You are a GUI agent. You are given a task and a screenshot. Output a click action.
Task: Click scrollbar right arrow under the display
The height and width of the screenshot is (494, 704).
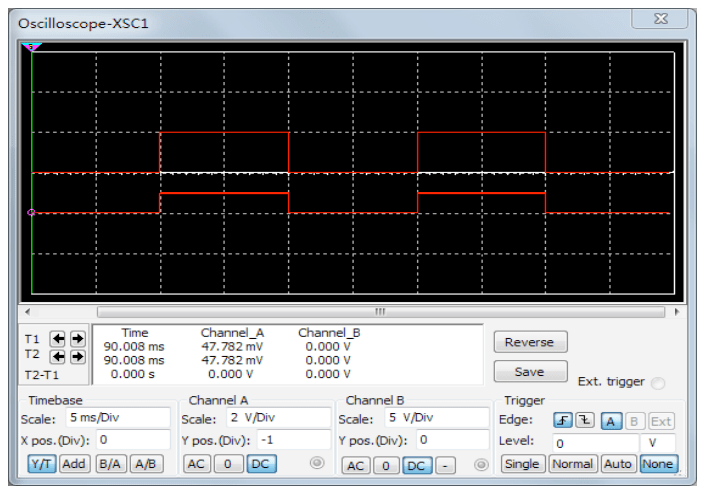point(677,312)
